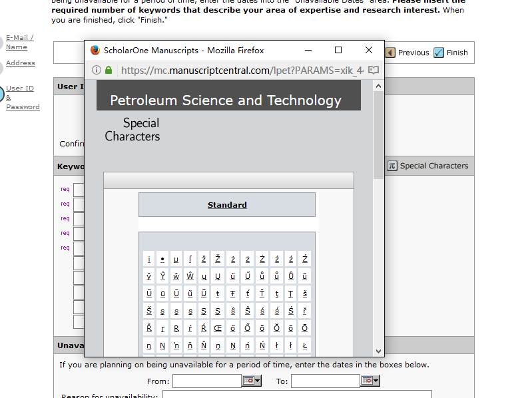Click the Reason for unavailability field

click(297, 395)
